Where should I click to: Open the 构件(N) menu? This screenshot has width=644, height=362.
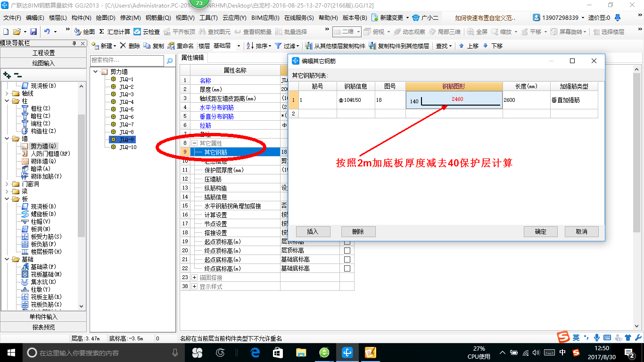82,18
